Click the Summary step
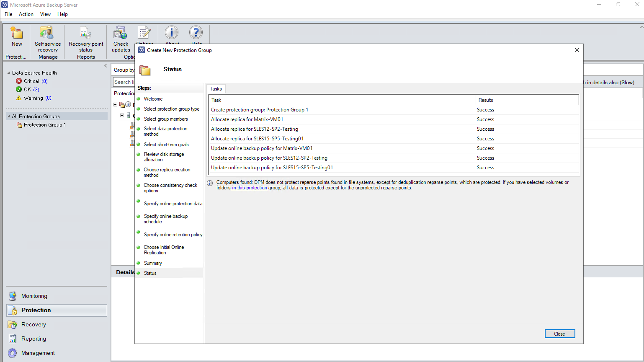The image size is (644, 362). 153,263
